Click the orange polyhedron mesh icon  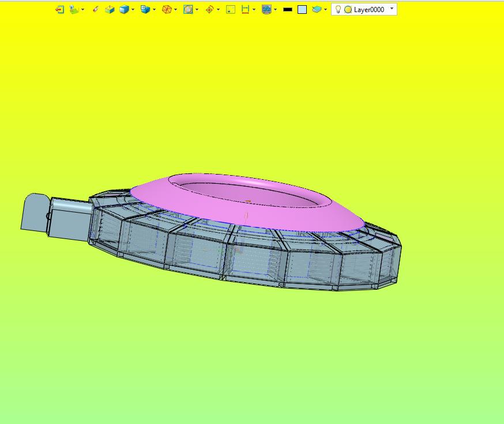tap(167, 10)
